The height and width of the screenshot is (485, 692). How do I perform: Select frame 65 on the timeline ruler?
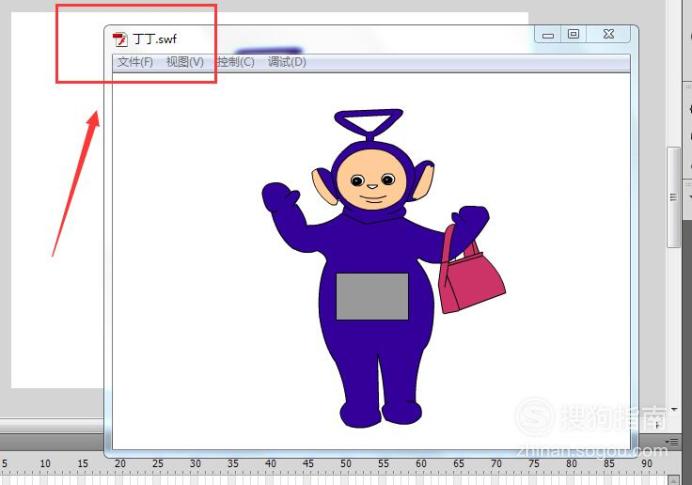coord(459,464)
